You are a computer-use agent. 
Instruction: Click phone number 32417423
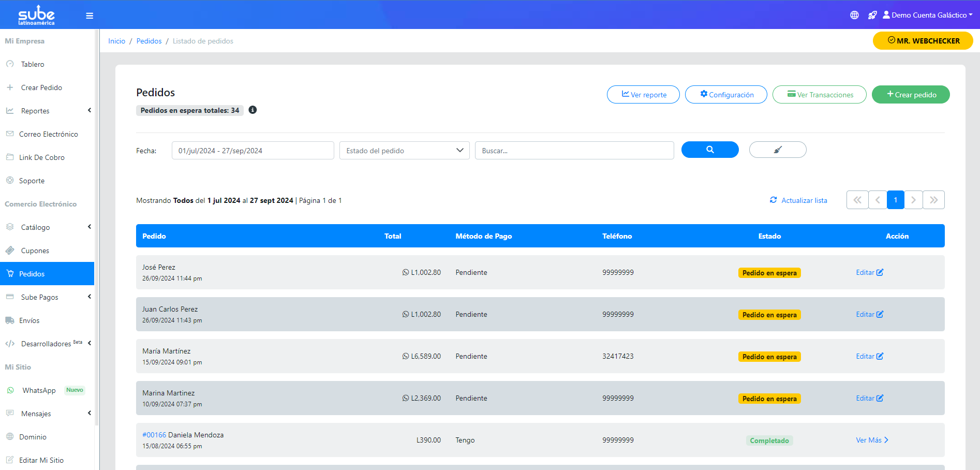coord(618,356)
